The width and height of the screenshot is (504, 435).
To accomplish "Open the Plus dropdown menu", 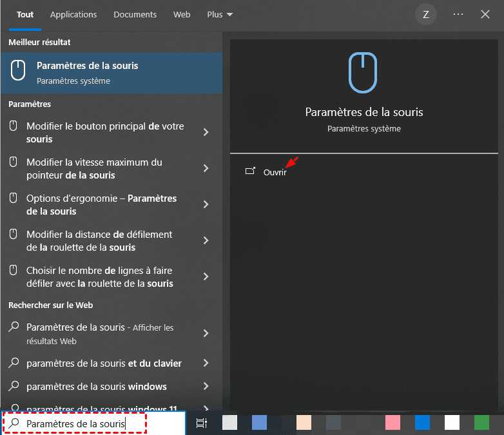I will point(220,15).
